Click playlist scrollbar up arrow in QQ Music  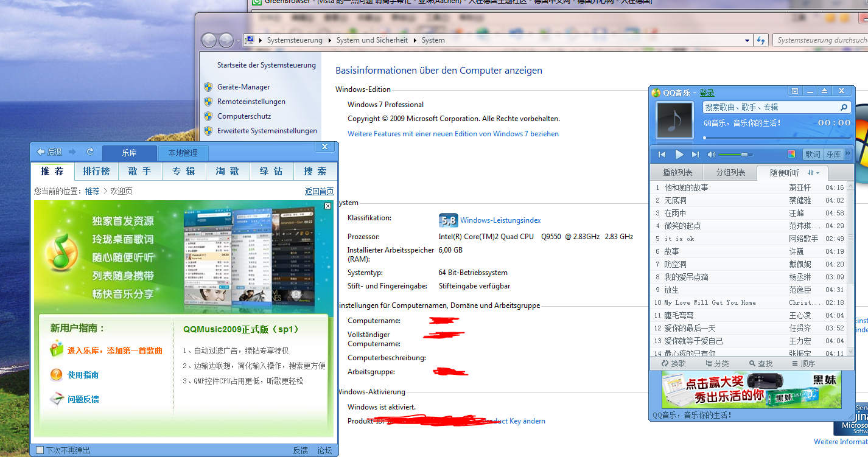click(x=850, y=185)
